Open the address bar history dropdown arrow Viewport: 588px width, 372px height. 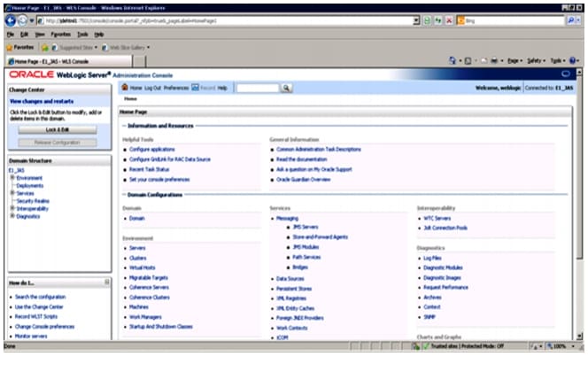pyautogui.click(x=416, y=20)
